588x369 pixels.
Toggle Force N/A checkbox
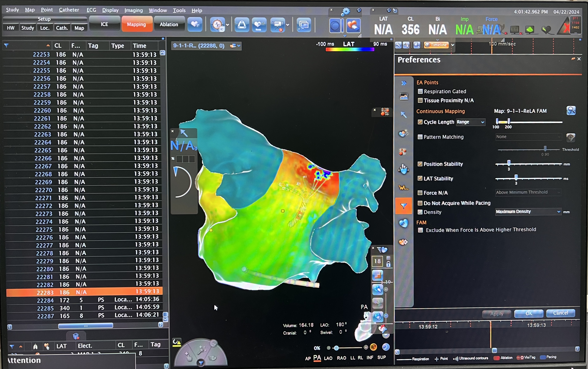pyautogui.click(x=420, y=193)
